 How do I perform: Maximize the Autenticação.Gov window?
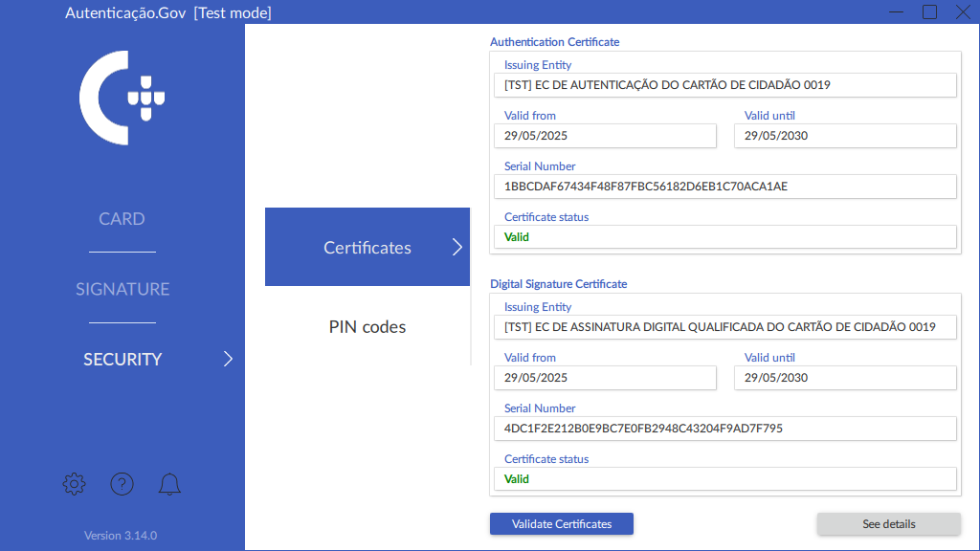pos(929,12)
